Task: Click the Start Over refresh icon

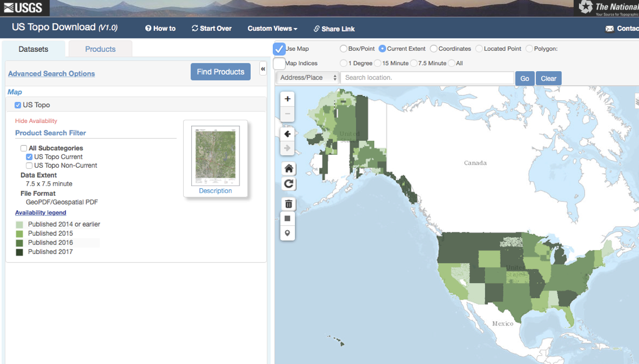Action: click(195, 29)
